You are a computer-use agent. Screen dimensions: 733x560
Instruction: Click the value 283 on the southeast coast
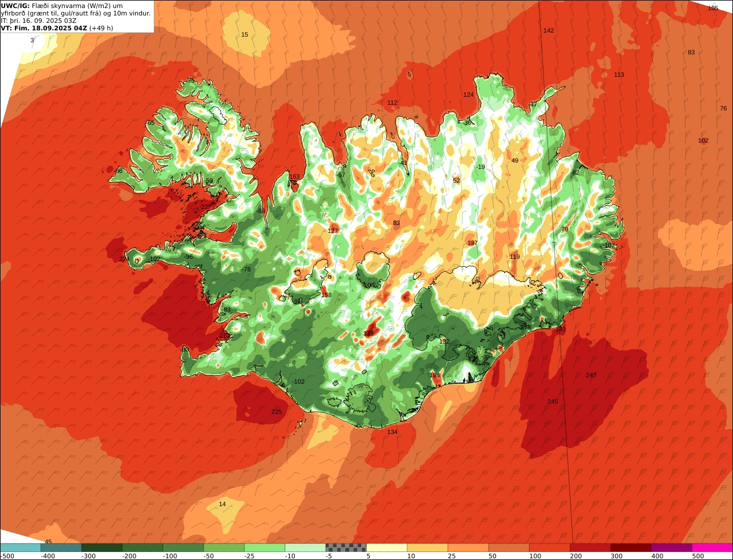coord(561,330)
